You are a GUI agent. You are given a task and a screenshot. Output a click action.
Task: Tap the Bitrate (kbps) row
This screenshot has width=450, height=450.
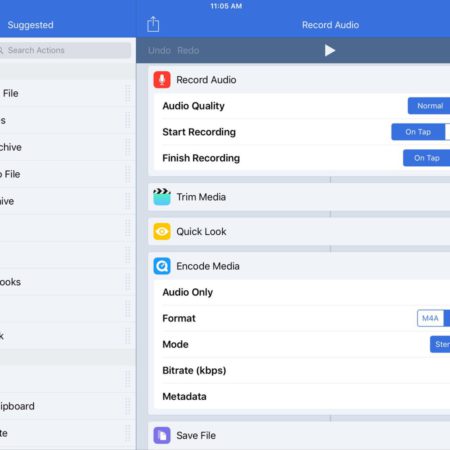pos(302,370)
